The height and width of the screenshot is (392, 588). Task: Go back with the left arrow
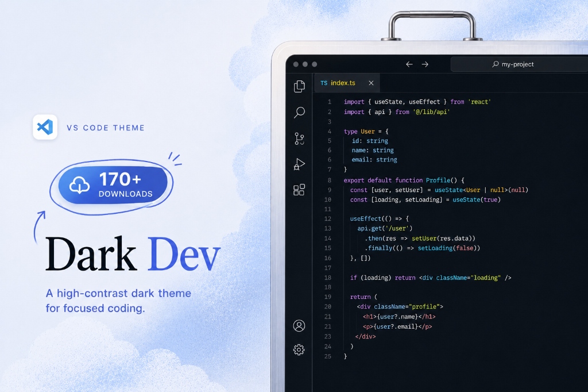tap(409, 64)
